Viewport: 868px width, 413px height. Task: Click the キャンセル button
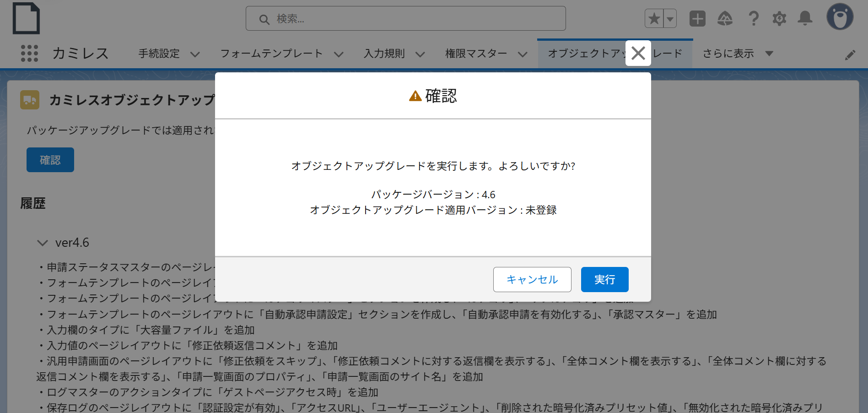[x=532, y=279]
